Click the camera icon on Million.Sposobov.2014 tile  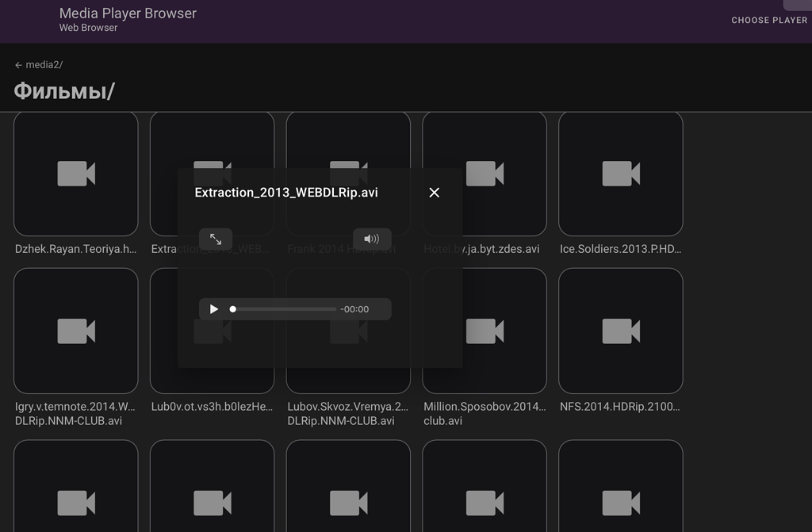tap(485, 331)
